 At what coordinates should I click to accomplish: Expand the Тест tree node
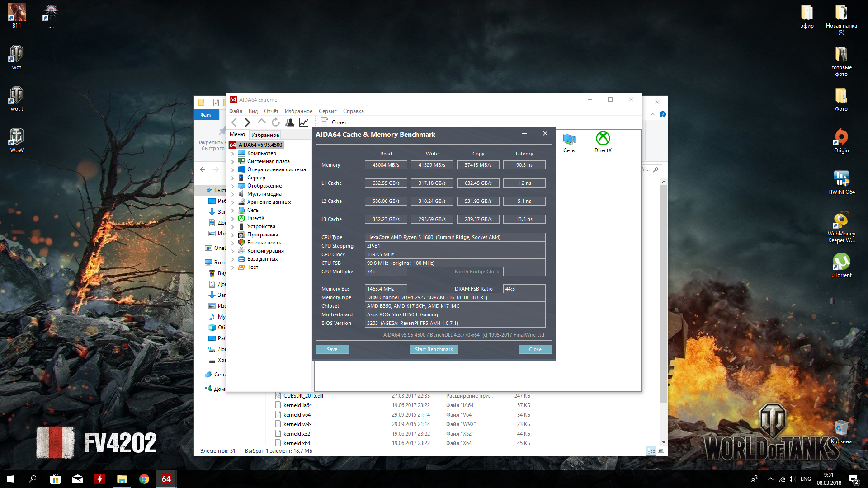point(233,267)
